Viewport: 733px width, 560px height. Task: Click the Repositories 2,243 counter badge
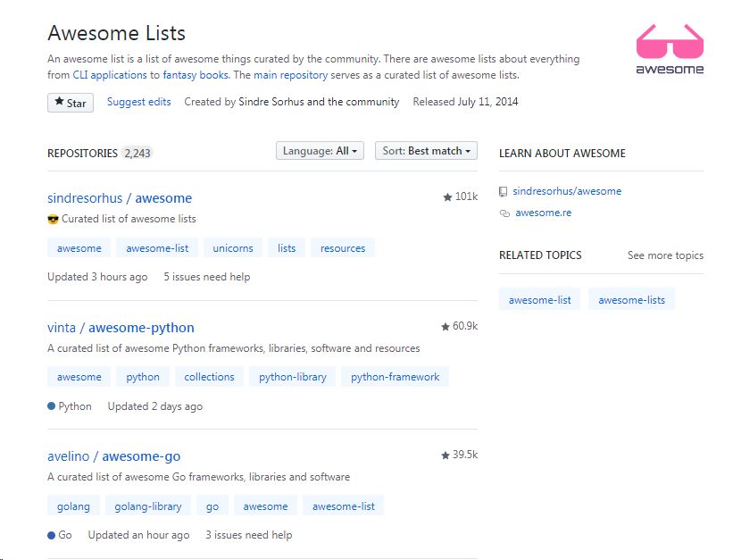[137, 153]
